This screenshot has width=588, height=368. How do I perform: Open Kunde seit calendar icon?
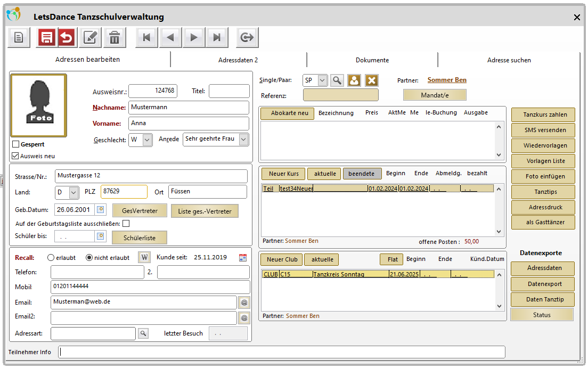click(243, 257)
